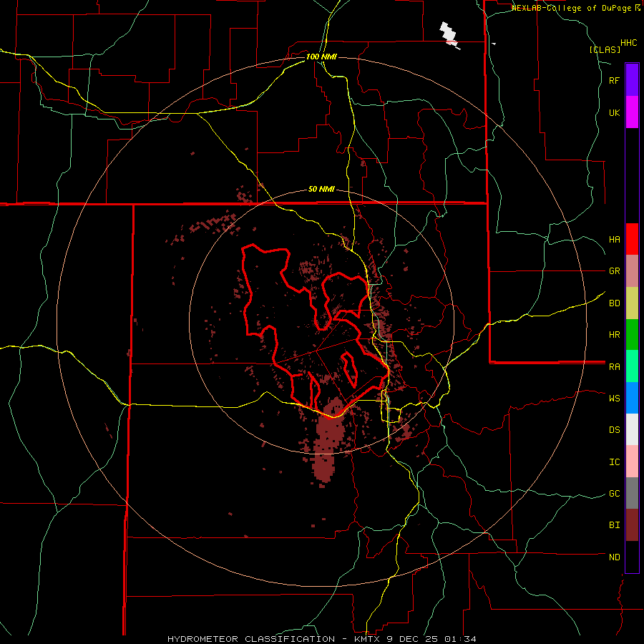The image size is (644, 644).
Task: Click the IC legend label
Action: (614, 462)
